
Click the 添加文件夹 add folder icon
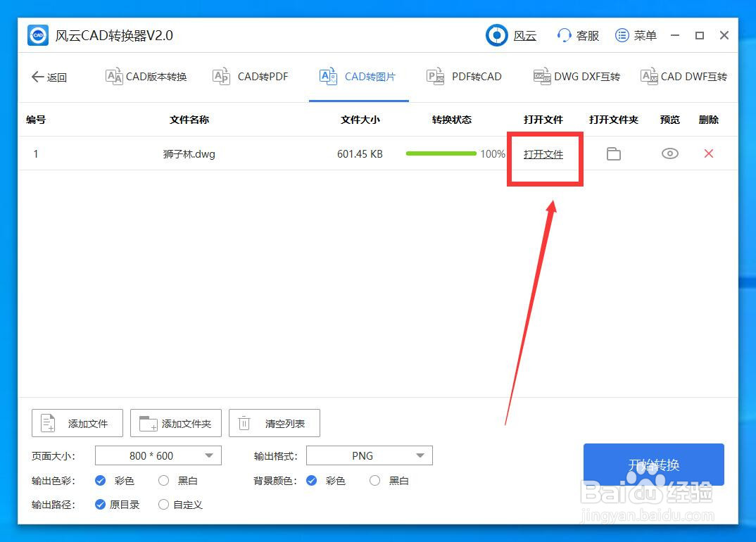(147, 423)
